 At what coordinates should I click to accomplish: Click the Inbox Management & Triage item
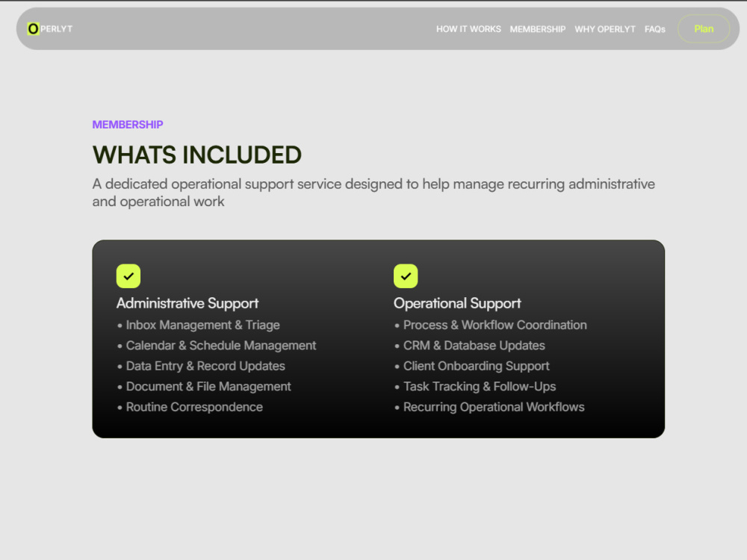point(198,326)
